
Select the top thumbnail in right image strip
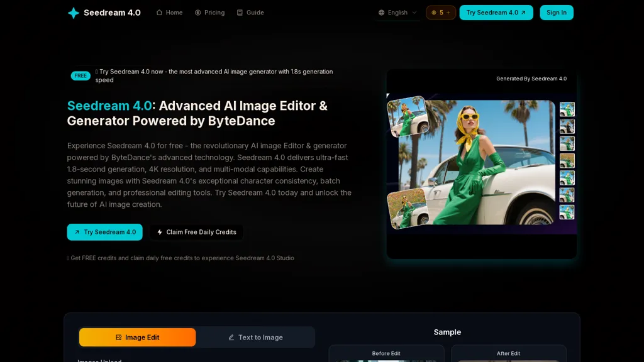click(567, 109)
